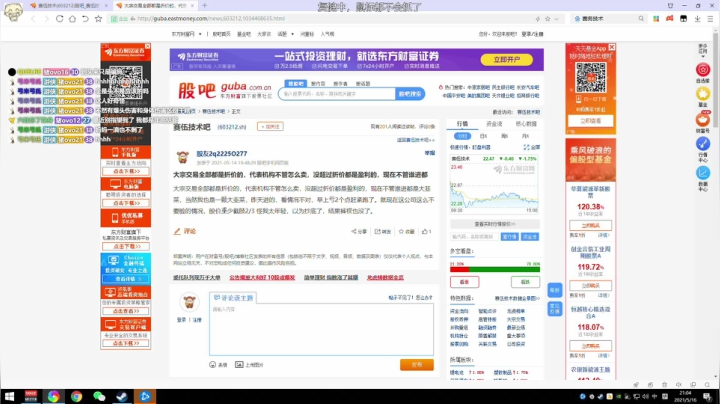Click 股吧首页 in the top navigation
The image size is (720, 404).
point(221,34)
